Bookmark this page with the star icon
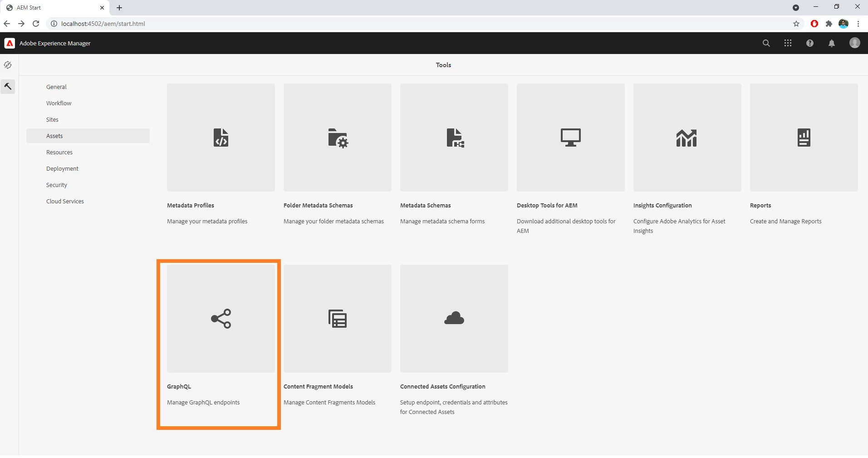This screenshot has width=868, height=458. click(796, 24)
